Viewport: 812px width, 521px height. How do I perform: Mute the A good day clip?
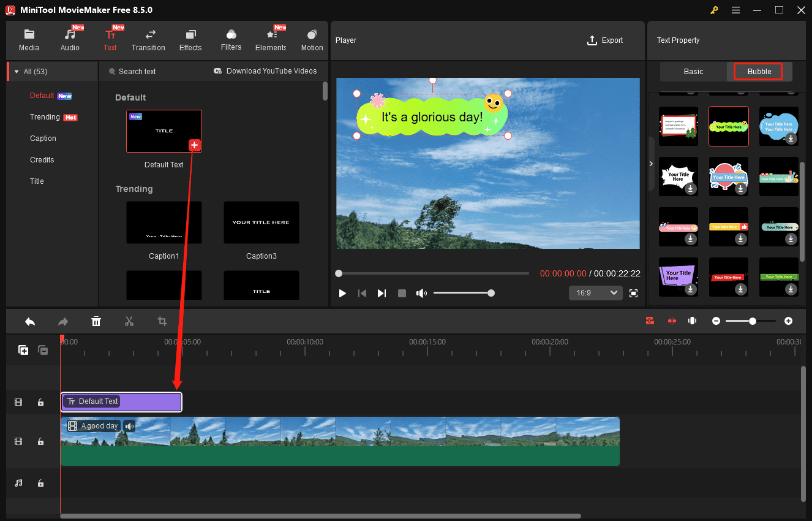click(129, 425)
